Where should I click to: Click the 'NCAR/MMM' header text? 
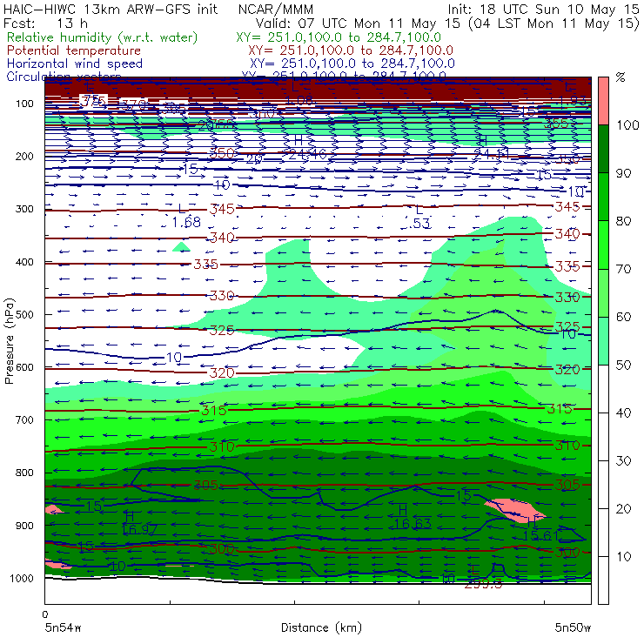point(276,9)
